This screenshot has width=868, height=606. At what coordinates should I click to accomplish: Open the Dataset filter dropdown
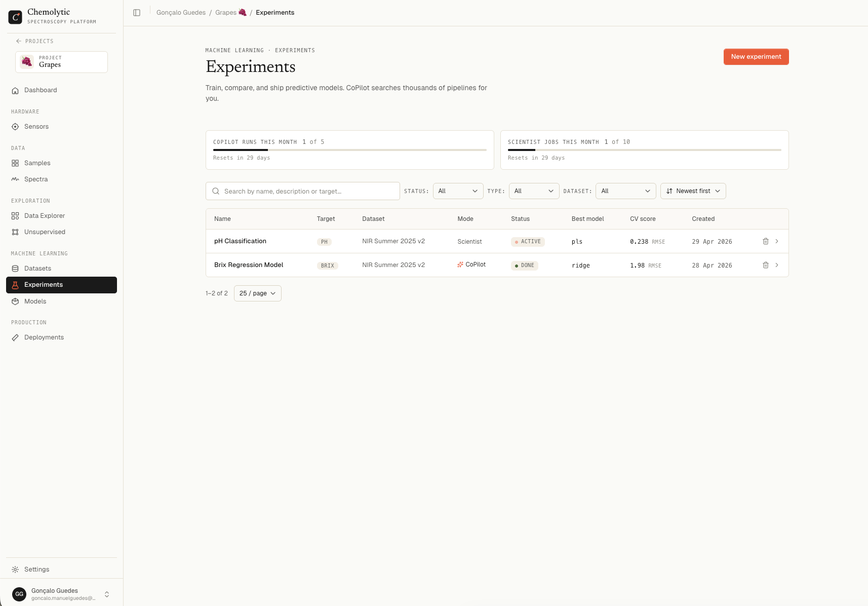pyautogui.click(x=626, y=191)
